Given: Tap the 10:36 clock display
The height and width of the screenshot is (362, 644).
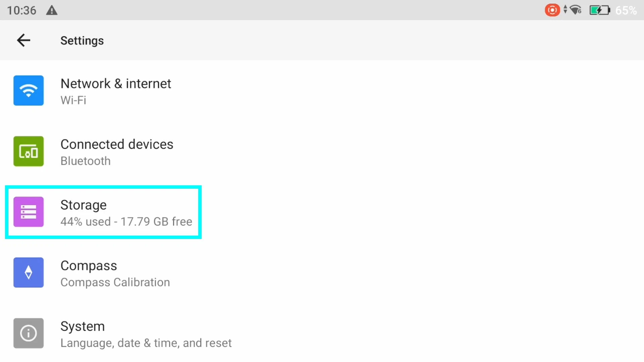Looking at the screenshot, I should click(21, 10).
